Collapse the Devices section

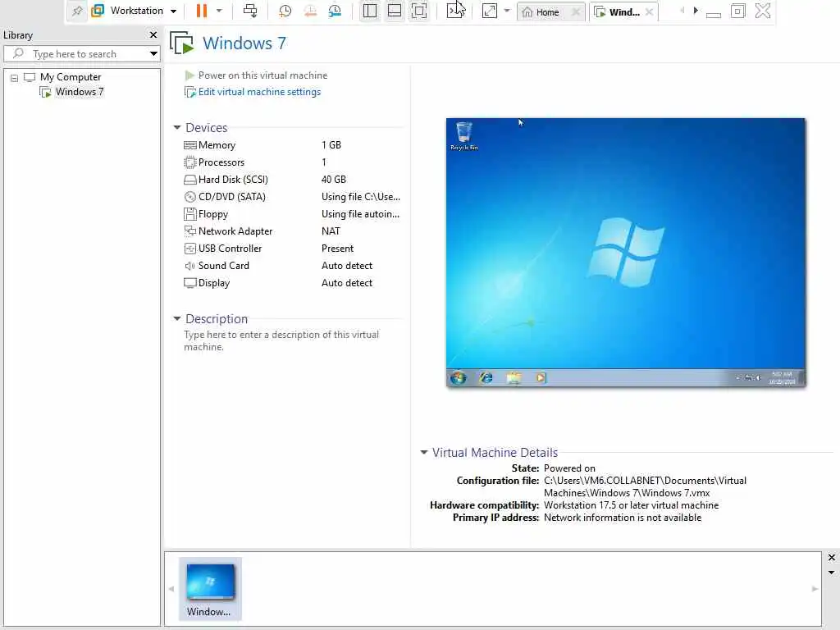[177, 127]
